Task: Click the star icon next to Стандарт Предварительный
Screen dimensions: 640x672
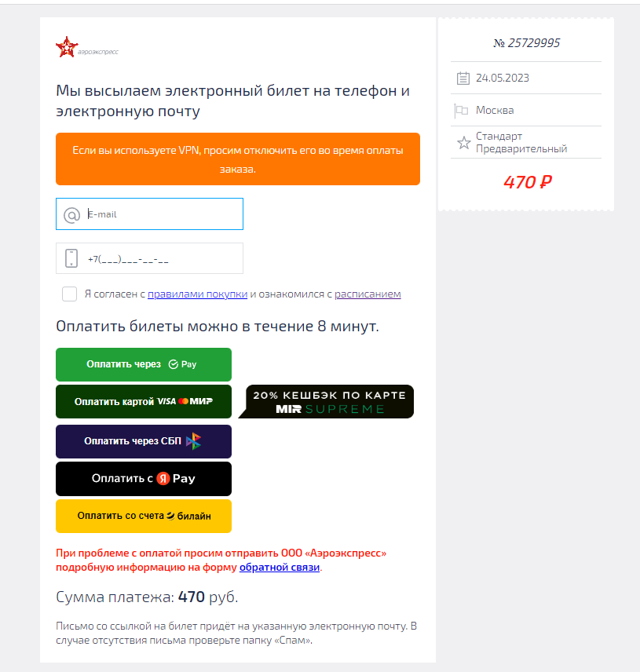Action: click(464, 143)
